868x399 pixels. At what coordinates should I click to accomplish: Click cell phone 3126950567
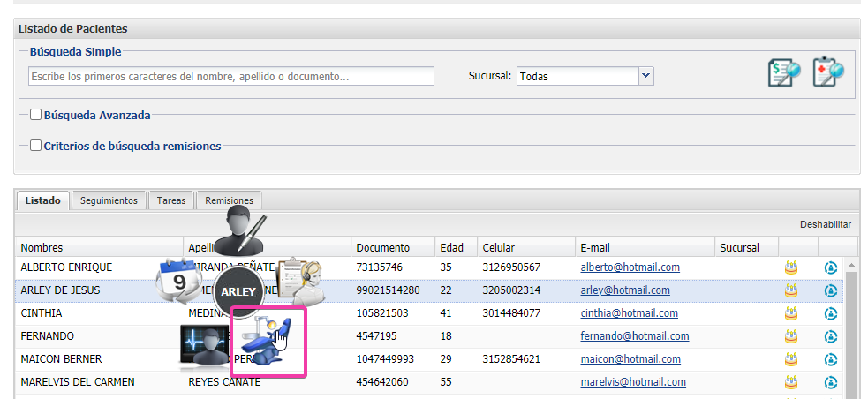pyautogui.click(x=511, y=267)
